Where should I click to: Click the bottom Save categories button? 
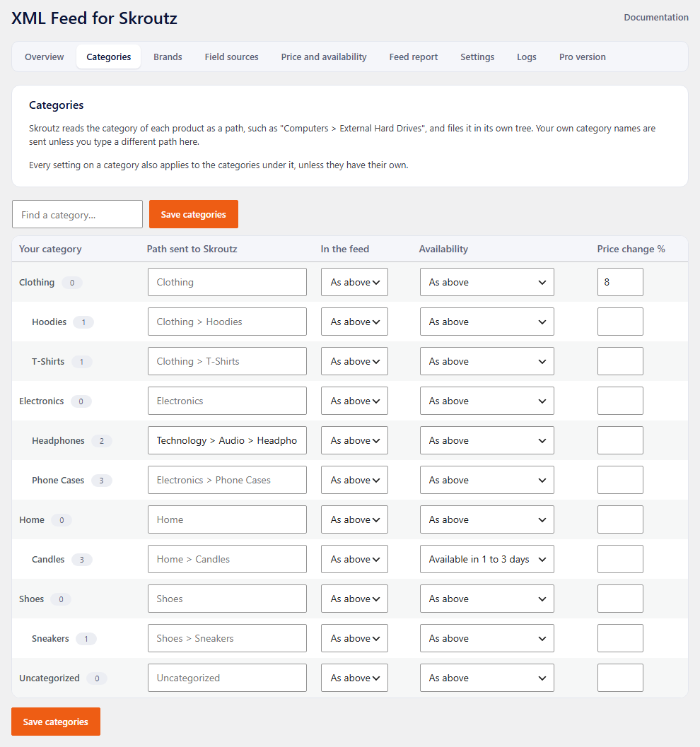pos(56,722)
